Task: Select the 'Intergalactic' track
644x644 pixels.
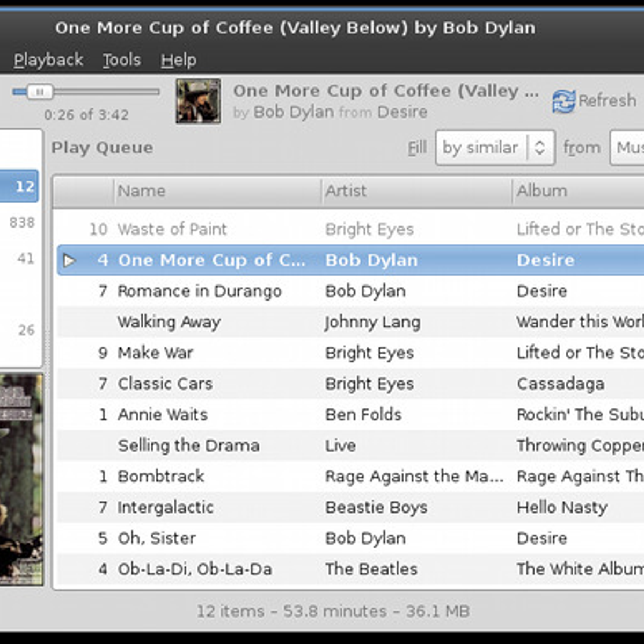Action: [350, 507]
